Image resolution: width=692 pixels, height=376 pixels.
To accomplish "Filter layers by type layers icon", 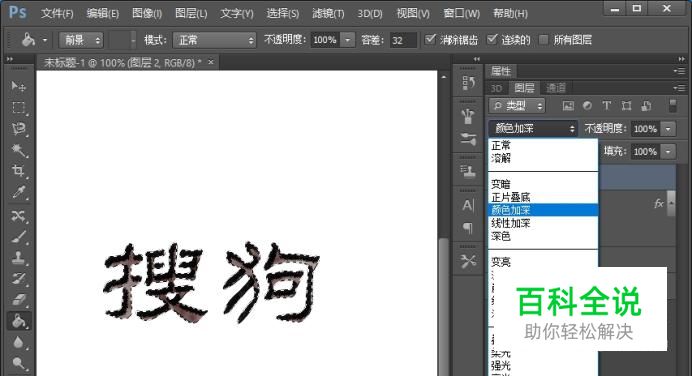I will point(607,106).
